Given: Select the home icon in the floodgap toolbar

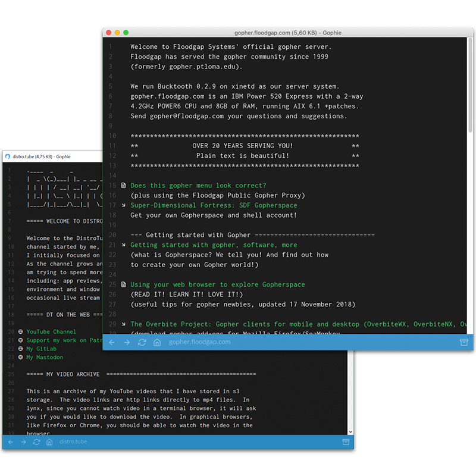Looking at the screenshot, I should [x=158, y=342].
